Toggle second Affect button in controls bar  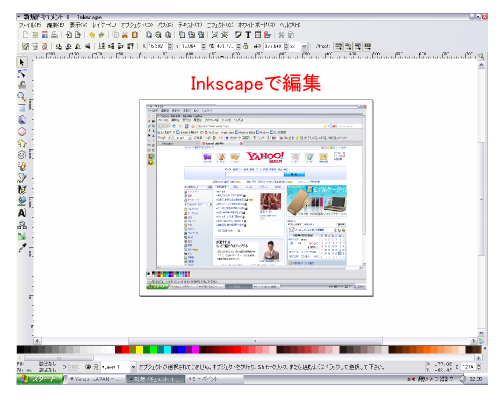pos(348,46)
